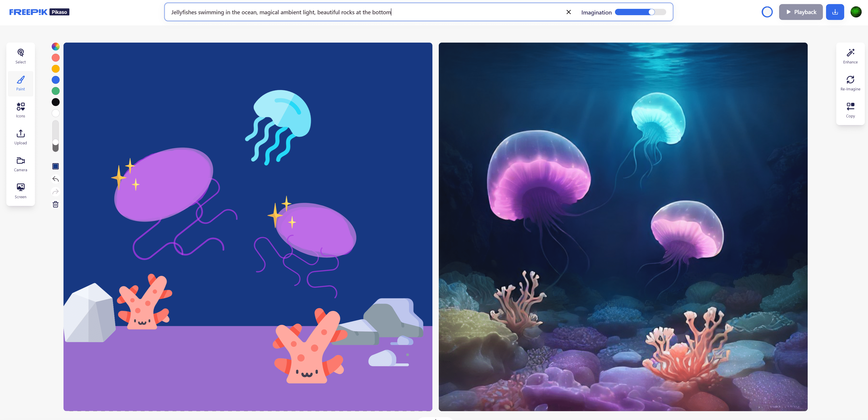Open the user profile avatar
This screenshot has width=868, height=420.
click(x=856, y=12)
